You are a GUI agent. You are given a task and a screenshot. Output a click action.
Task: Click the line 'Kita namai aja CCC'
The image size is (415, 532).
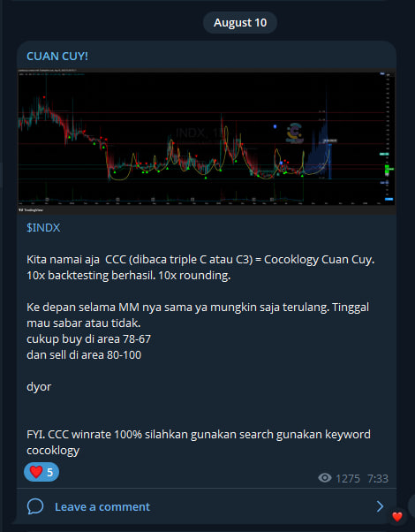(200, 260)
